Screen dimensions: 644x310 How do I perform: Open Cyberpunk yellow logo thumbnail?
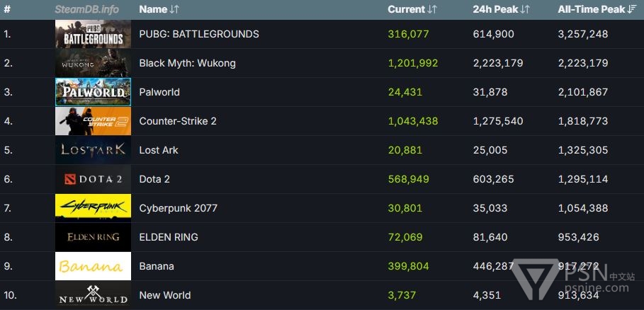(x=94, y=208)
